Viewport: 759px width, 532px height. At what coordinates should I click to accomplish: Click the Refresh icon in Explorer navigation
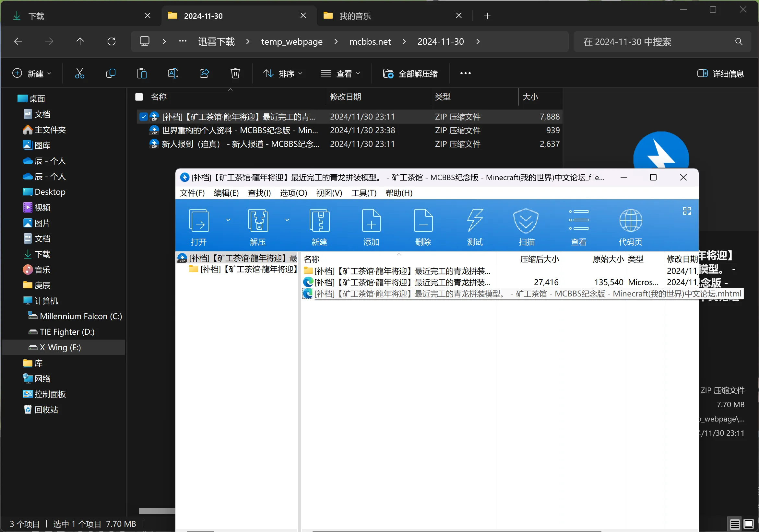pos(112,41)
